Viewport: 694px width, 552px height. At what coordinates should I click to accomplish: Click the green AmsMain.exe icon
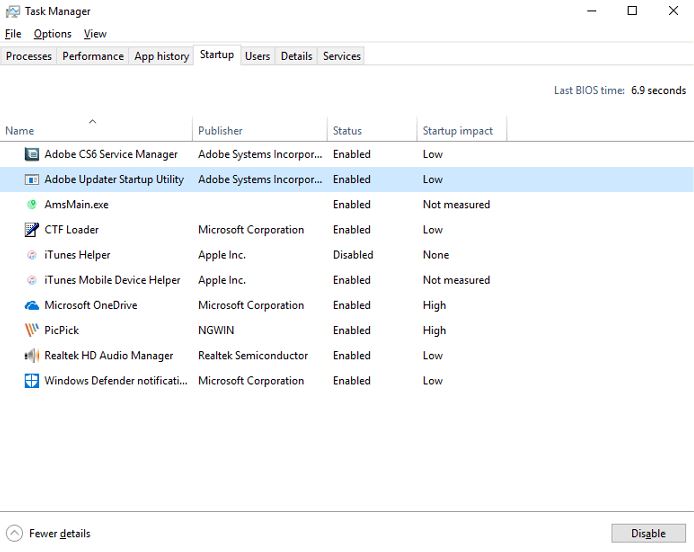(31, 205)
